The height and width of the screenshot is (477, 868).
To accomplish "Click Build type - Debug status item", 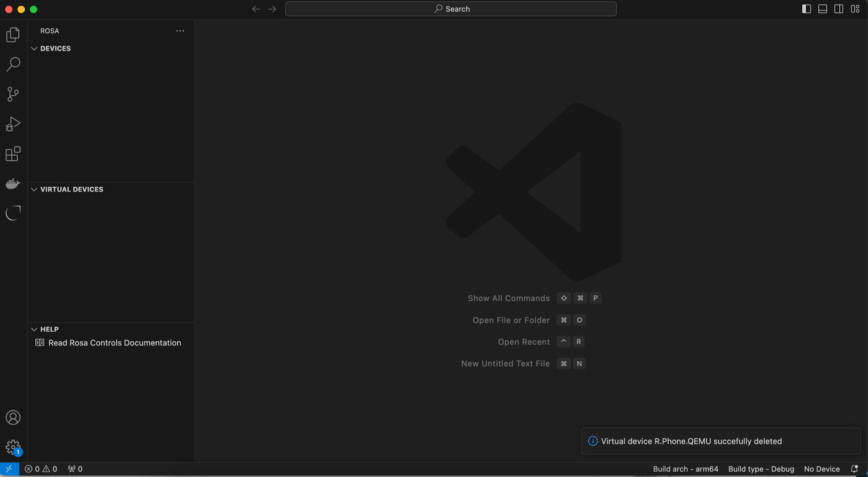I will click(x=761, y=469).
